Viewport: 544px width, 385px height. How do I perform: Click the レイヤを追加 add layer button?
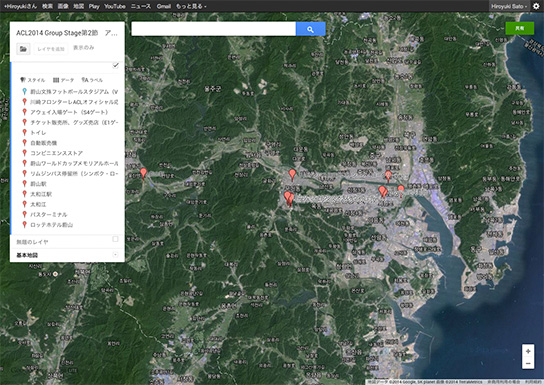pyautogui.click(x=51, y=49)
